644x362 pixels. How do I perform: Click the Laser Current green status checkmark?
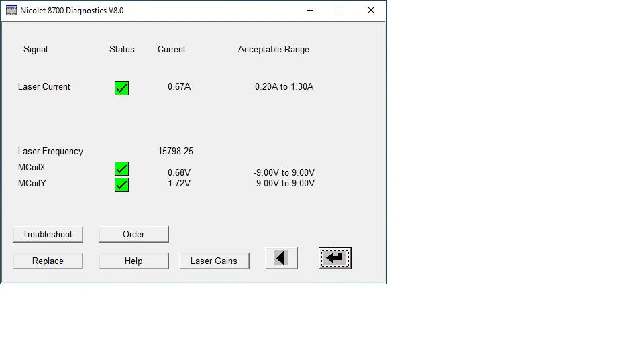coord(121,88)
